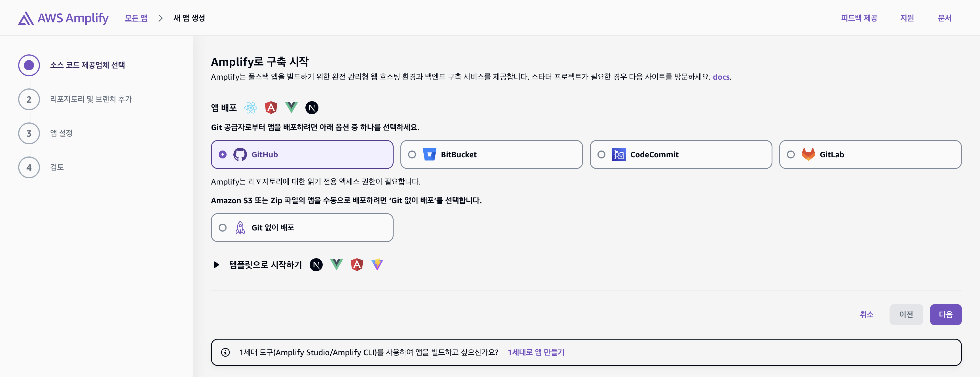The height and width of the screenshot is (377, 980).
Task: Click the rocket icon for Git-less deploy
Action: tap(240, 228)
